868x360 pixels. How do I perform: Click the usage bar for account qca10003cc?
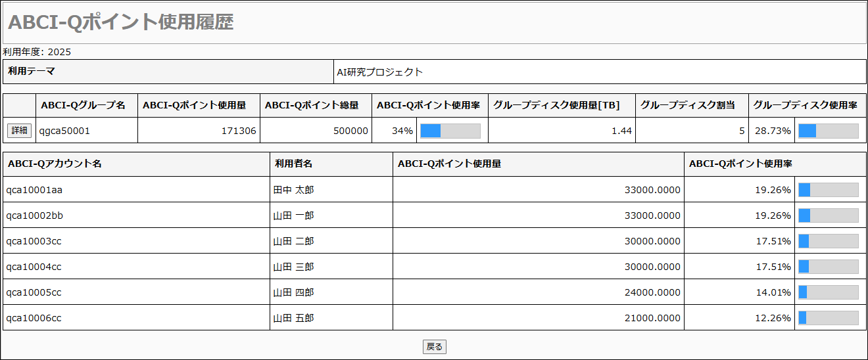pos(828,241)
